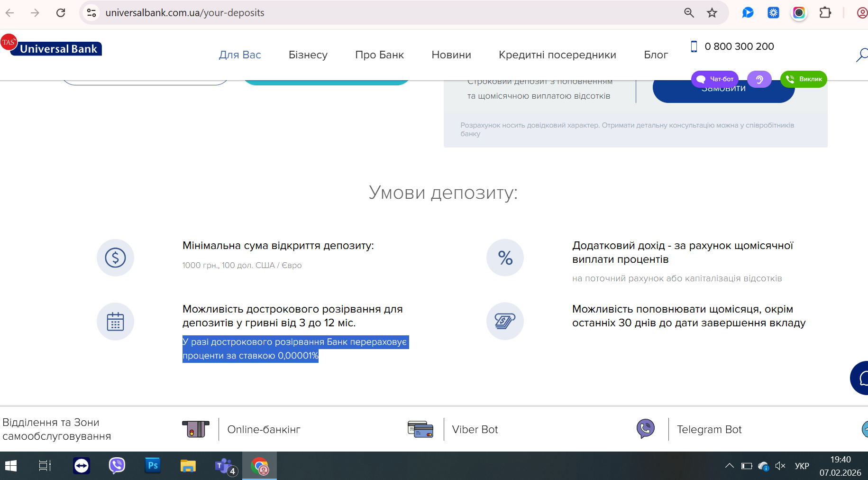Bookmark this page with the star icon
The height and width of the screenshot is (480, 868).
pyautogui.click(x=712, y=13)
